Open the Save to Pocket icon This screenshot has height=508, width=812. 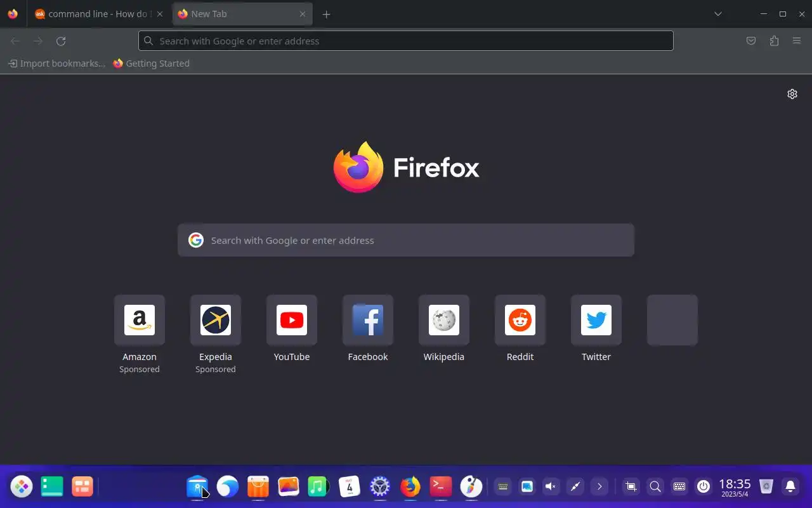751,41
